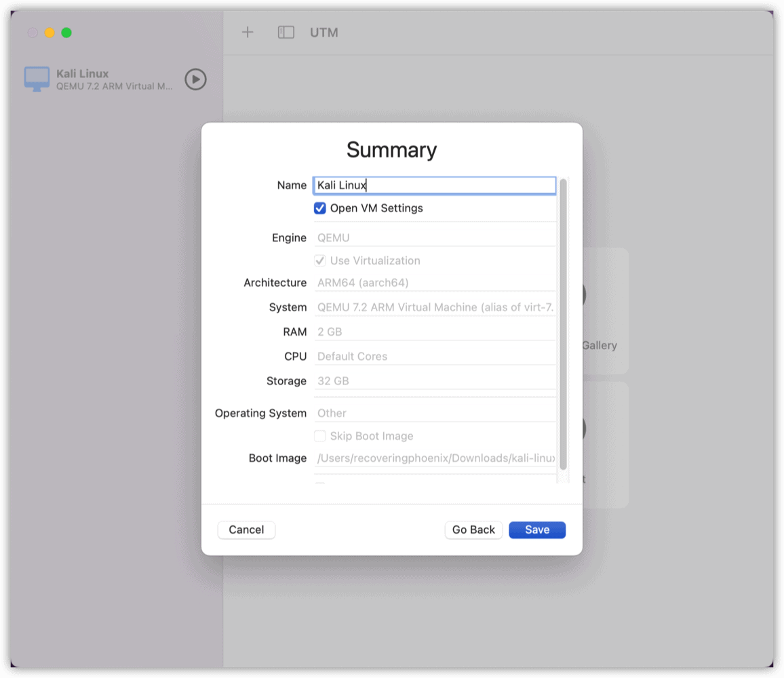Click the RAM field showing 2 GB
Viewport: 784px width, 678px height.
click(434, 332)
